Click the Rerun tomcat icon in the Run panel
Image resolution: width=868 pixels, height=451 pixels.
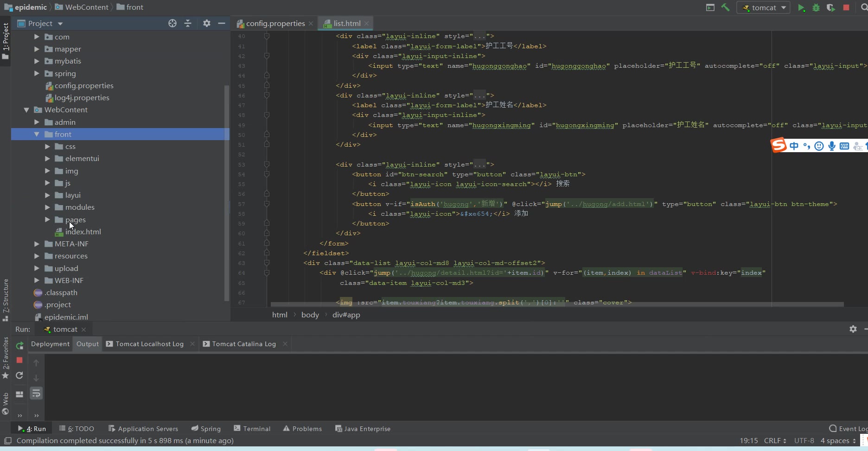19,346
